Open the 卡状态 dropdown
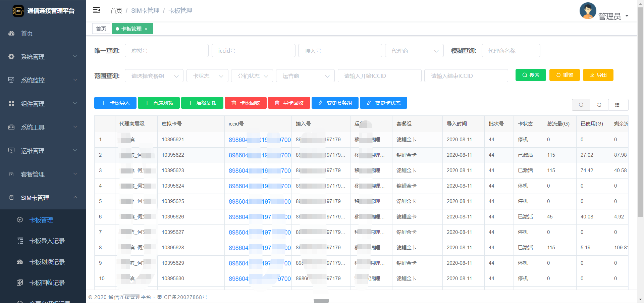This screenshot has width=644, height=303. [x=207, y=76]
